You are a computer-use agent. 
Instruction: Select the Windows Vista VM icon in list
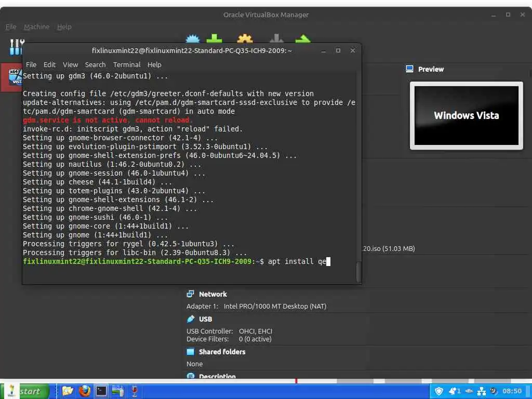click(x=15, y=76)
